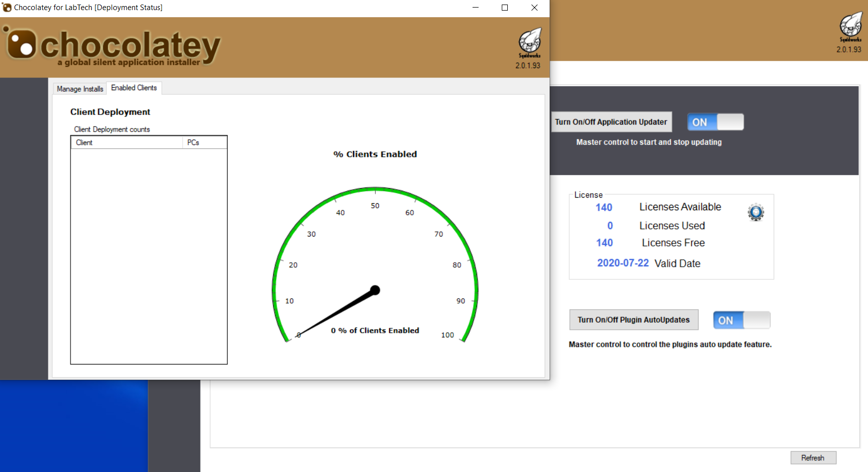Switch to the Manage Installs tab

pos(80,89)
